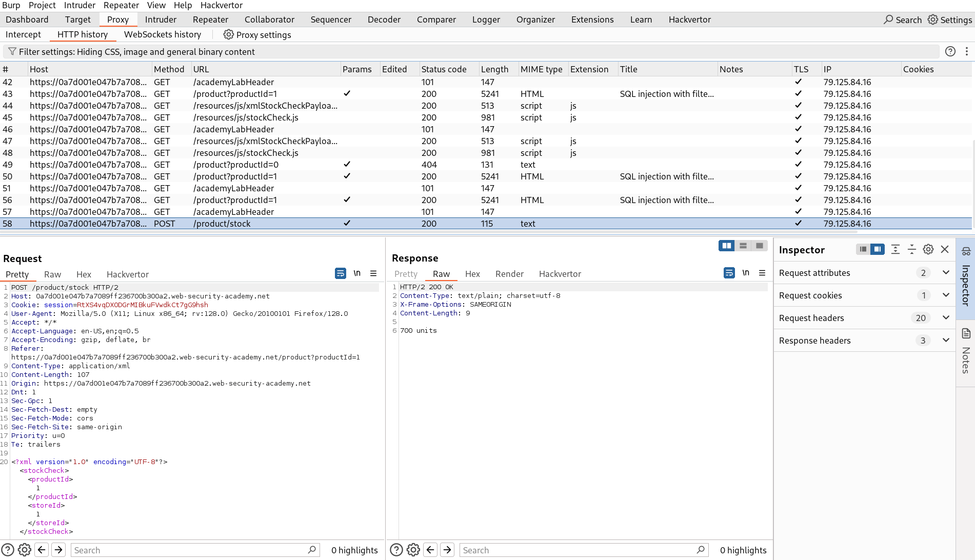The image size is (975, 560).
Task: Select row 42 /academyLabHeader request
Action: click(486, 82)
